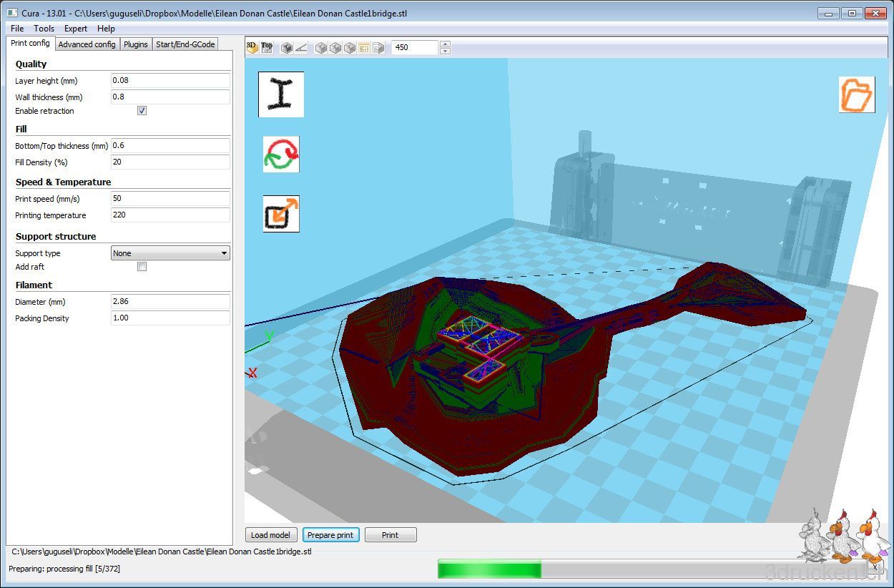Edit the Bottom/Top thickness field
The height and width of the screenshot is (588, 894).
point(170,146)
